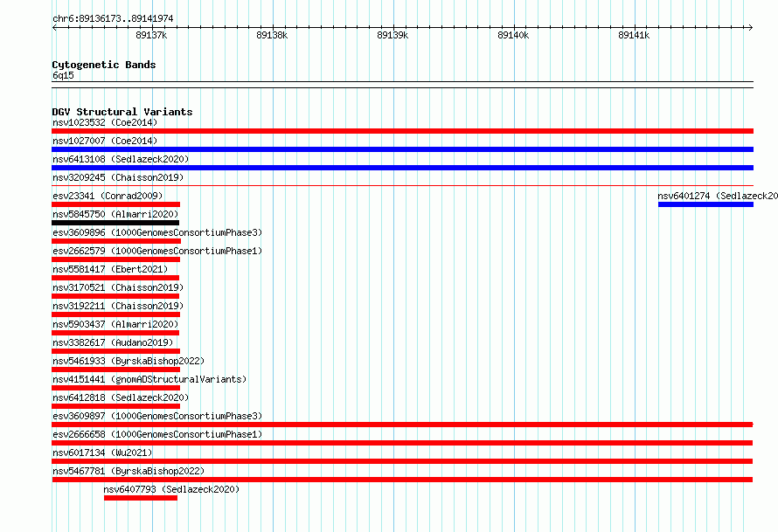Click the DGV Structural Variants track heading

click(x=122, y=112)
